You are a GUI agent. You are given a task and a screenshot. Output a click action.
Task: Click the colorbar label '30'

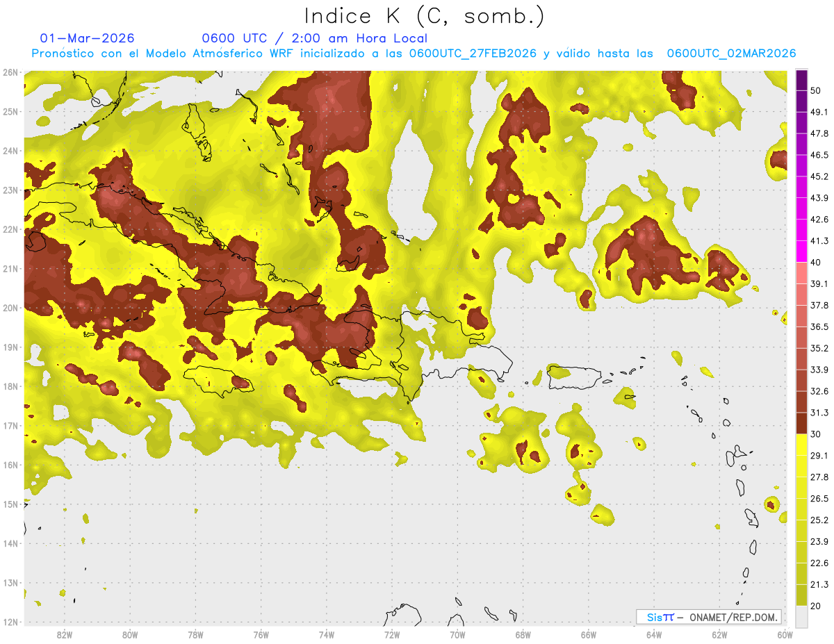pyautogui.click(x=815, y=434)
